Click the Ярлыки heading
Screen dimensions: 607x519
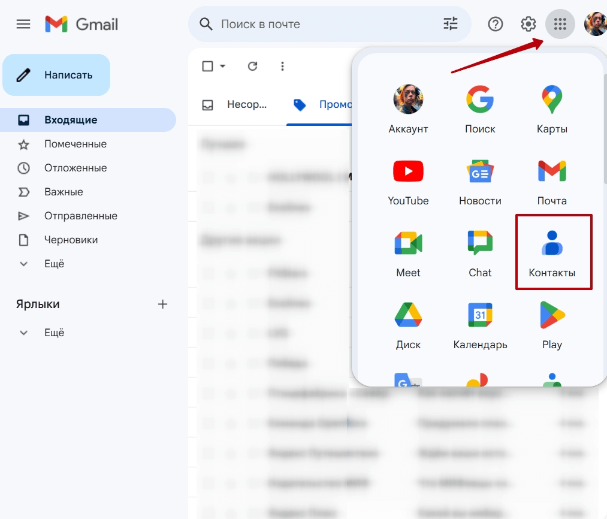click(x=38, y=304)
